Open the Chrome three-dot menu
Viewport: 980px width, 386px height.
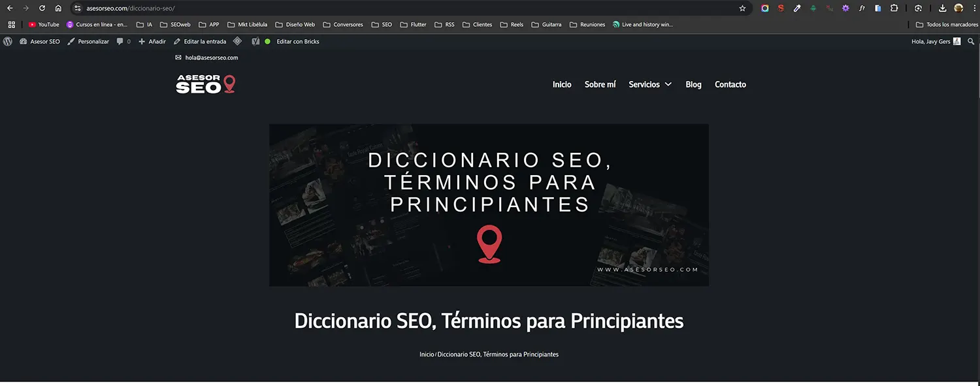(975, 8)
